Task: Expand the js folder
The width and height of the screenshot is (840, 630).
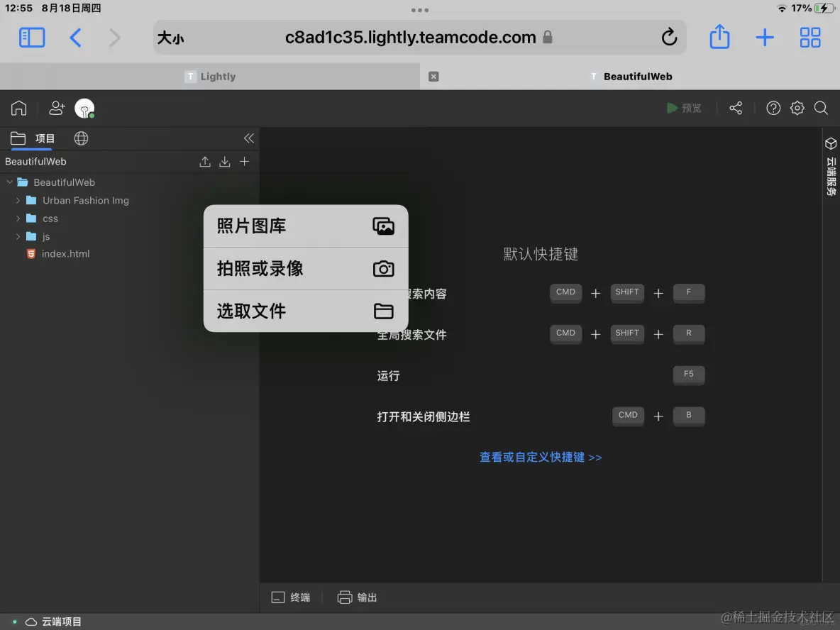Action: 18,236
